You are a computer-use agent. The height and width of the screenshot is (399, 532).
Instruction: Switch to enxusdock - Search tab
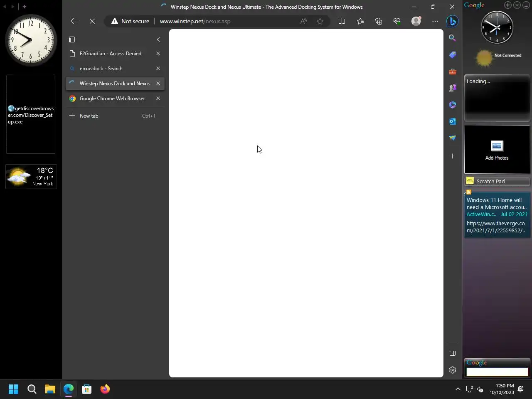tap(101, 69)
